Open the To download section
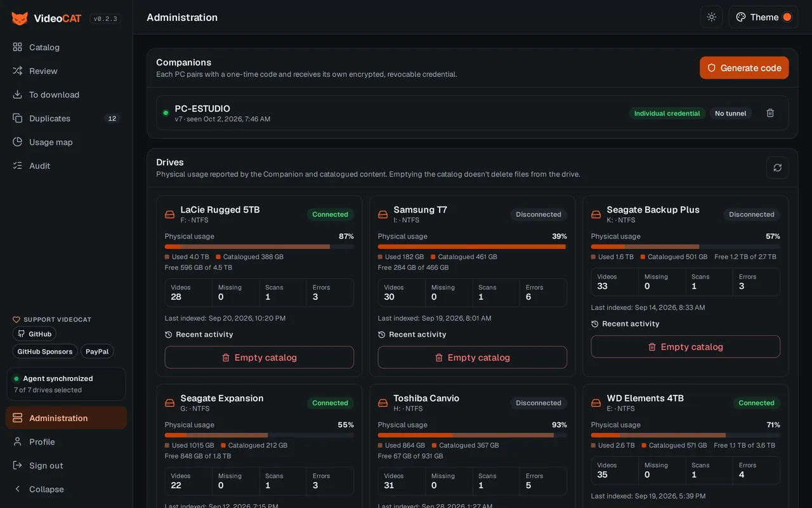 66,95
